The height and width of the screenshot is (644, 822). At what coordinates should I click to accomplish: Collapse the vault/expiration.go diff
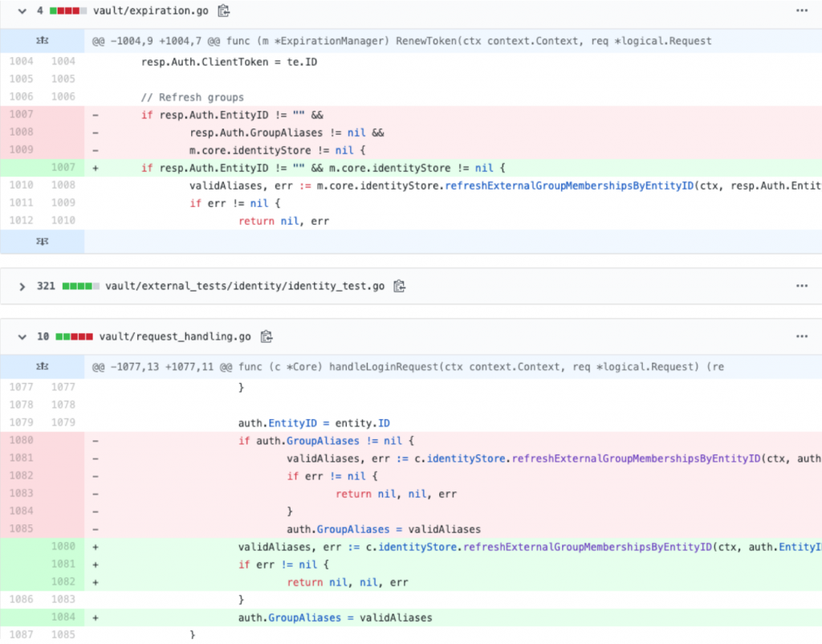click(22, 10)
